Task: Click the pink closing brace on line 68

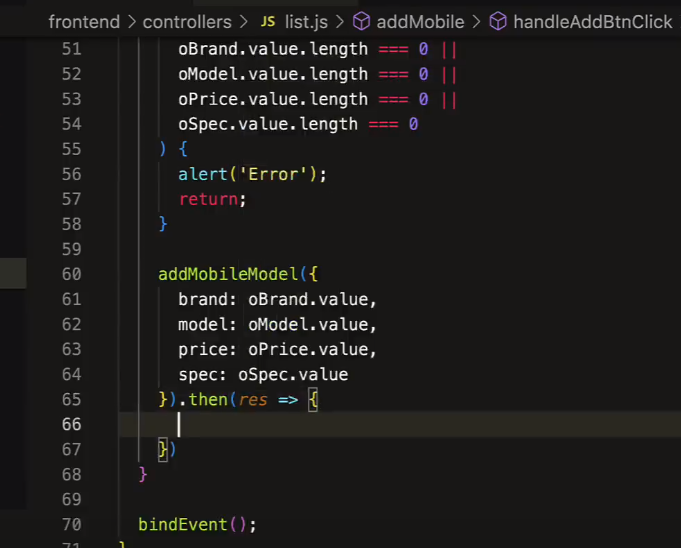Action: (143, 475)
